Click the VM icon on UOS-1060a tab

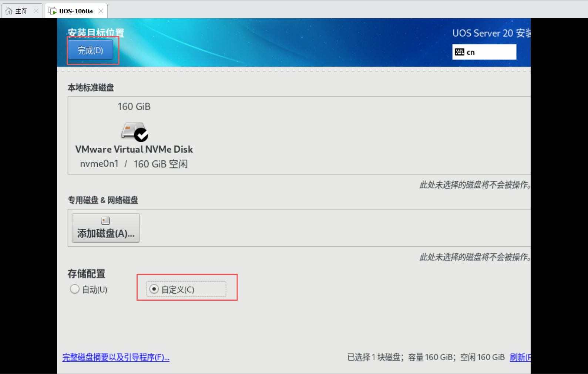(53, 11)
